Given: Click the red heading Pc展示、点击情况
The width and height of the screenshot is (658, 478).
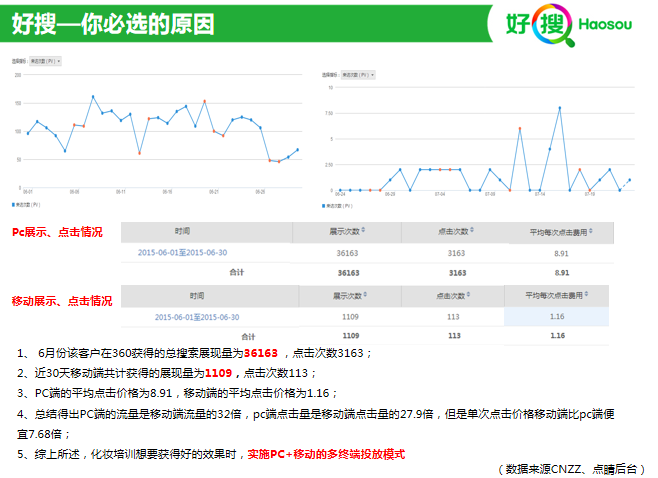Looking at the screenshot, I should [57, 232].
